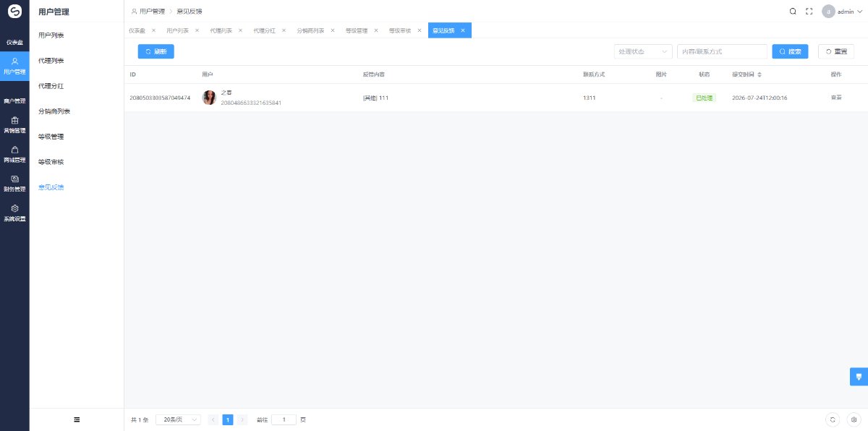The image size is (868, 431).
Task: Switch to the 用户列表 tab
Action: pos(177,30)
